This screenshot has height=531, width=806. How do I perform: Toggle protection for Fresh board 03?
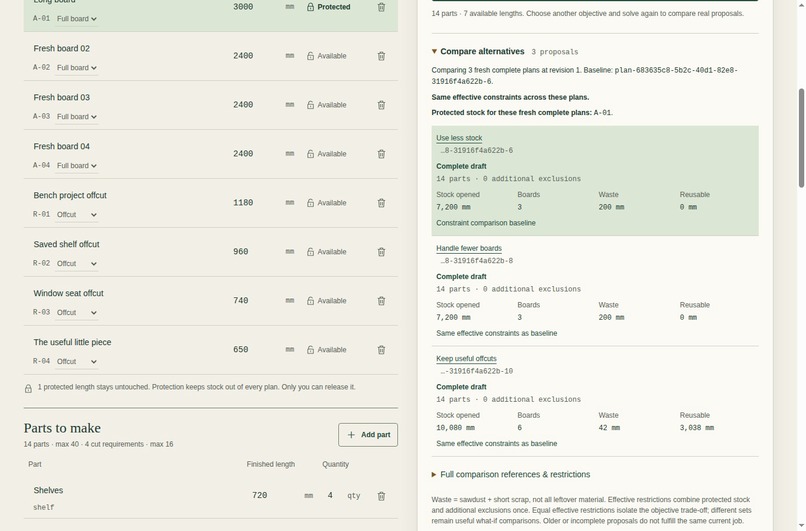coord(326,105)
